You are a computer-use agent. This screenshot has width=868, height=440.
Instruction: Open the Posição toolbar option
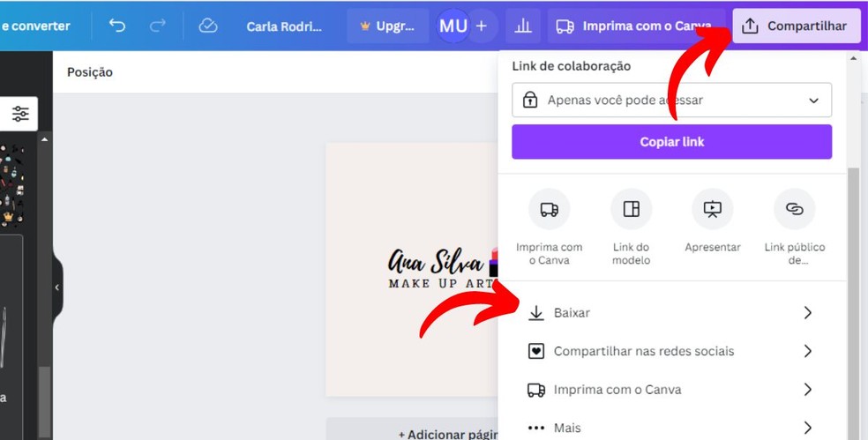90,72
